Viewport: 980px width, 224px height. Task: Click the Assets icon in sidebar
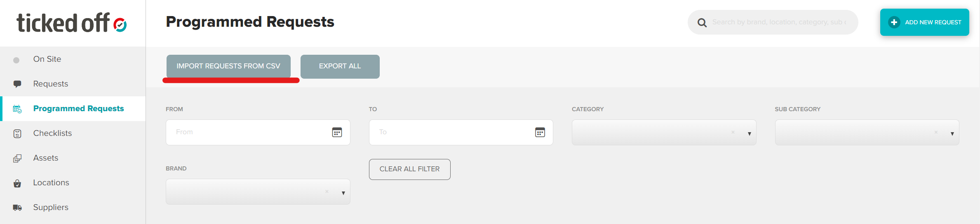click(x=17, y=158)
